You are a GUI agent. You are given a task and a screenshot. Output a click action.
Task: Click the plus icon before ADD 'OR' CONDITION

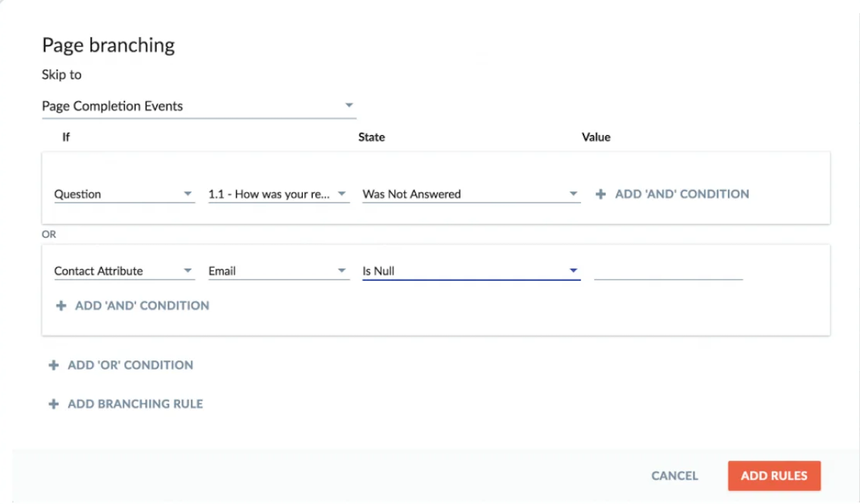tap(53, 365)
